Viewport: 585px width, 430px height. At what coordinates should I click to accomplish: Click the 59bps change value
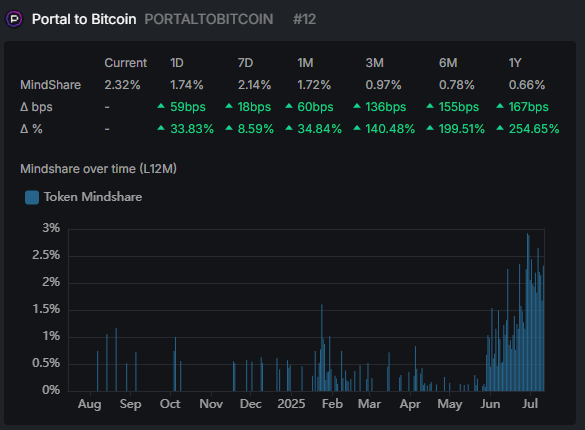click(x=188, y=107)
